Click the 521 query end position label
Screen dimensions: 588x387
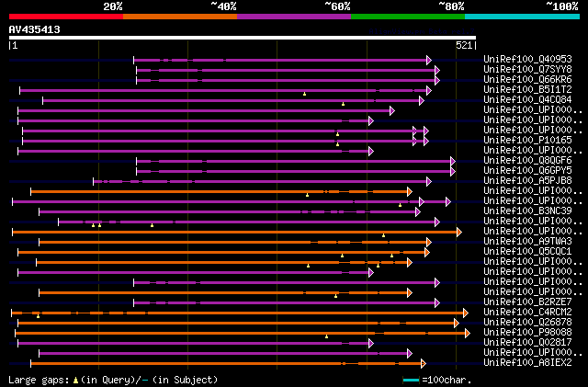pyautogui.click(x=464, y=45)
